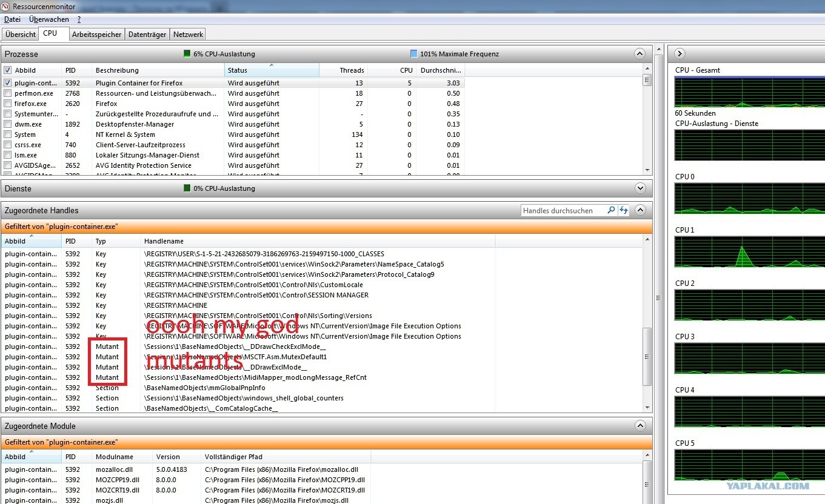This screenshot has width=825, height=504.
Task: Click the 'Lokaler Sitzungs-Manager-Dienst' description
Action: [x=147, y=155]
